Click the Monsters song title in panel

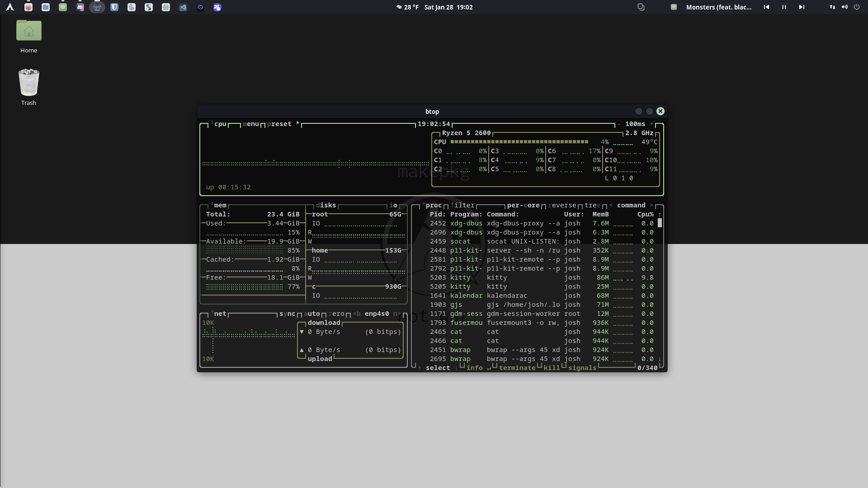click(x=719, y=7)
